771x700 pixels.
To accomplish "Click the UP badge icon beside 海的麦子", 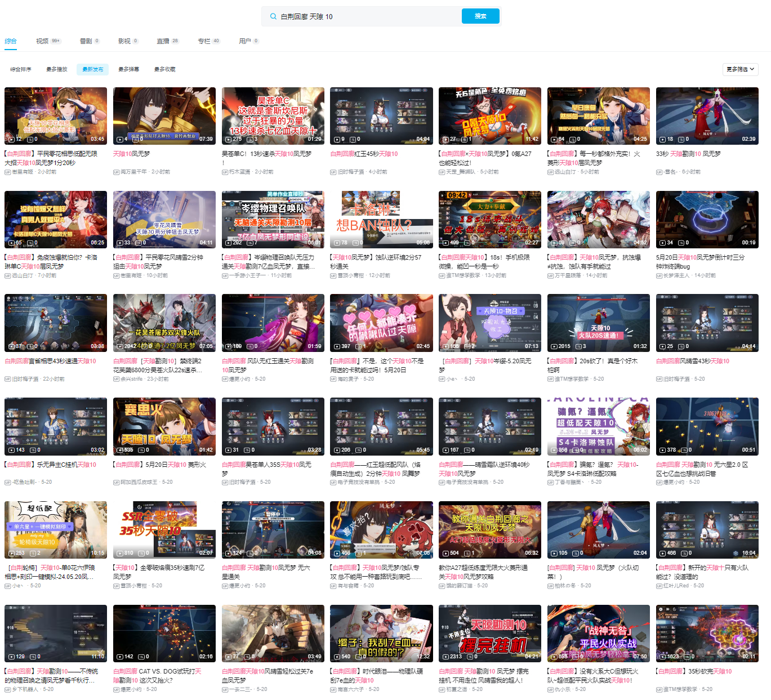I will (333, 380).
